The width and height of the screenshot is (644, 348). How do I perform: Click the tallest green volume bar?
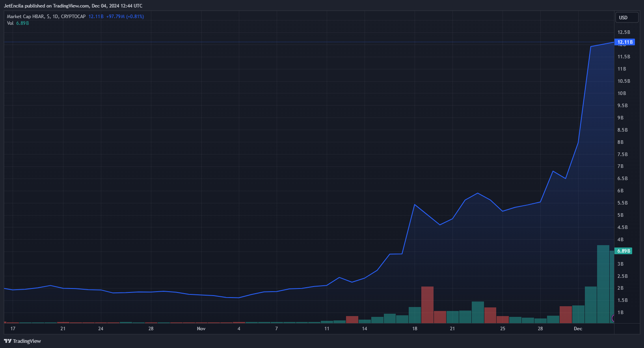[x=603, y=284]
